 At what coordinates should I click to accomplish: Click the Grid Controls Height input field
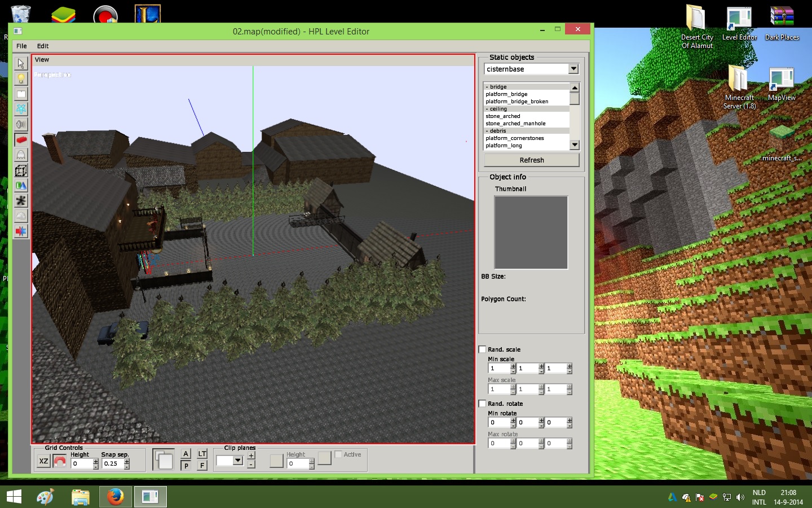[x=82, y=464]
